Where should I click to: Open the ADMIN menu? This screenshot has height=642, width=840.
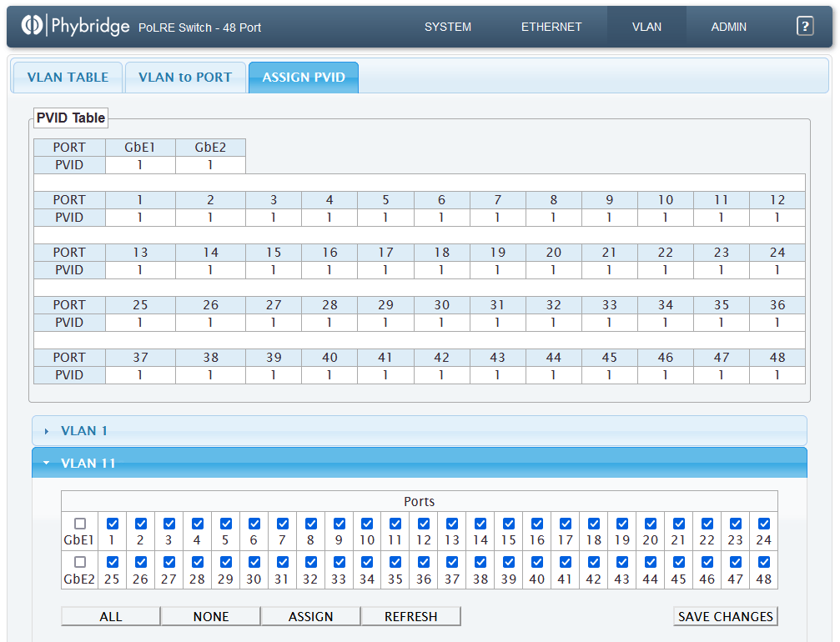pos(728,27)
